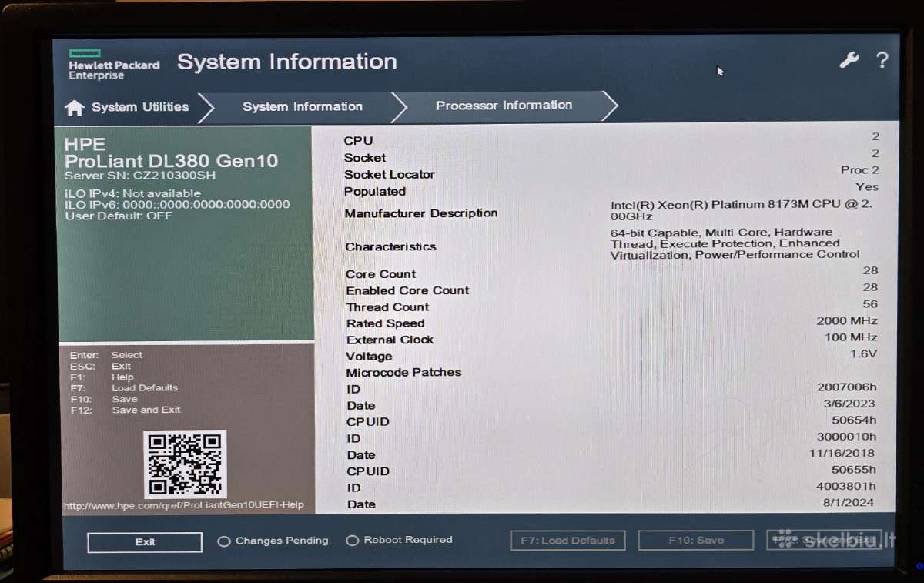Click the 100 MHz value

(x=851, y=337)
